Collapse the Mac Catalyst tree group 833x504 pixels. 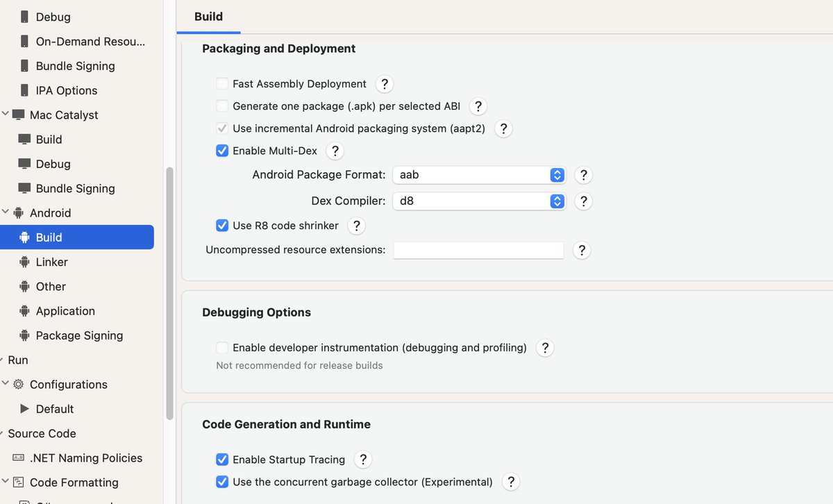coord(6,115)
